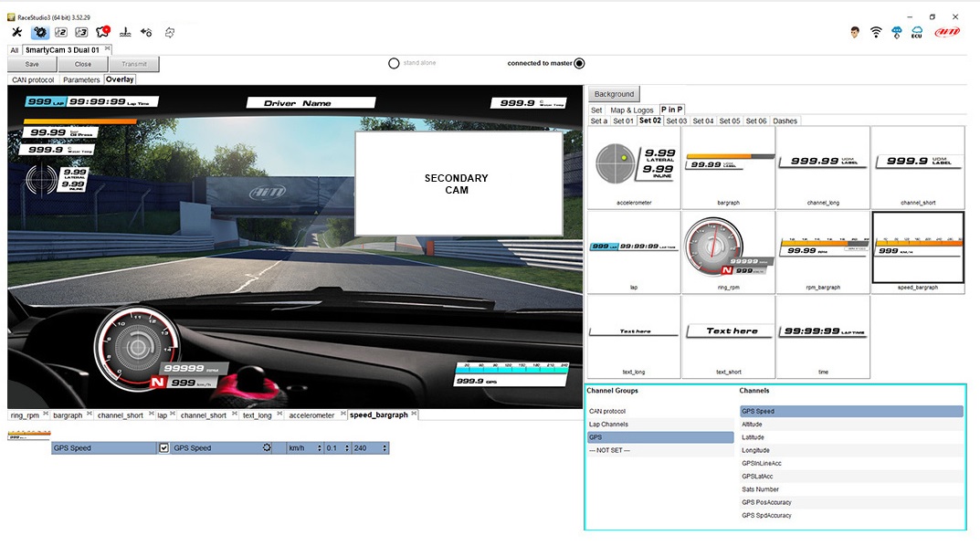Switch to Set 01 tab
The width and height of the screenshot is (980, 546).
coord(623,121)
